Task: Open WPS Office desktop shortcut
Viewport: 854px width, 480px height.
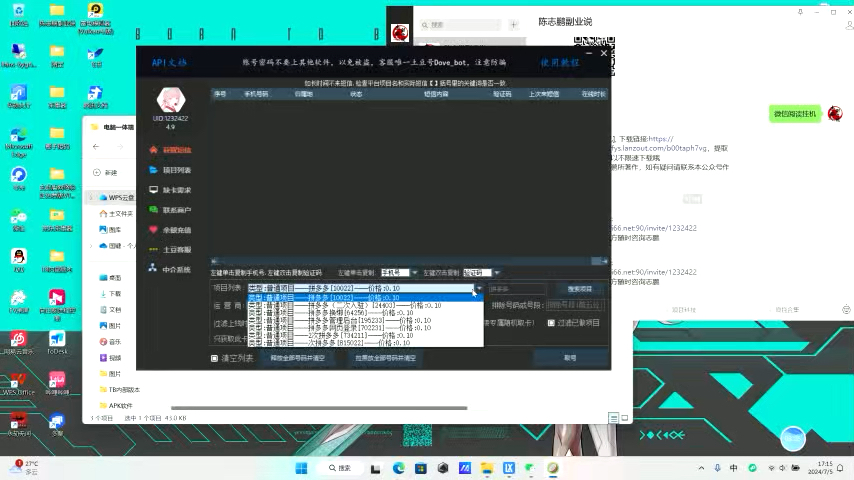Action: [x=19, y=384]
